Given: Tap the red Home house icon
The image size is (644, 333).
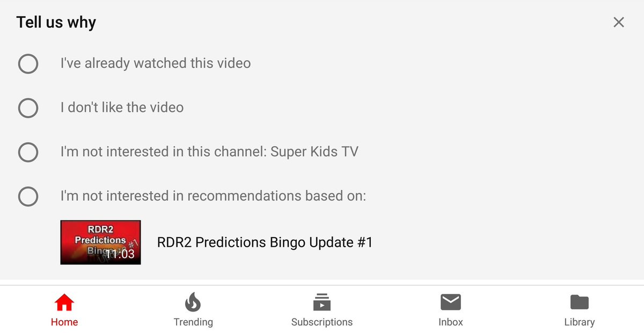Looking at the screenshot, I should [x=64, y=302].
